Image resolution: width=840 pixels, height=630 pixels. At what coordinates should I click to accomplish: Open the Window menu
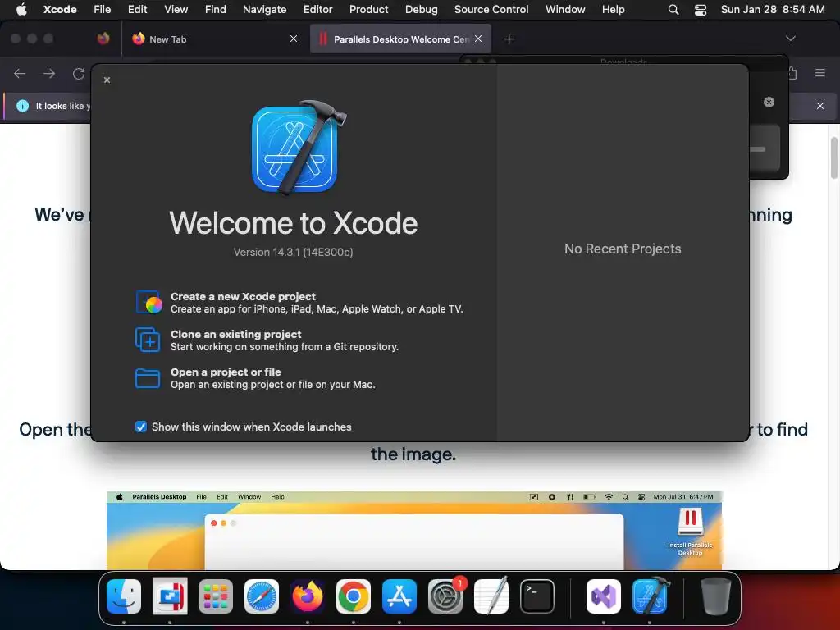click(x=565, y=10)
